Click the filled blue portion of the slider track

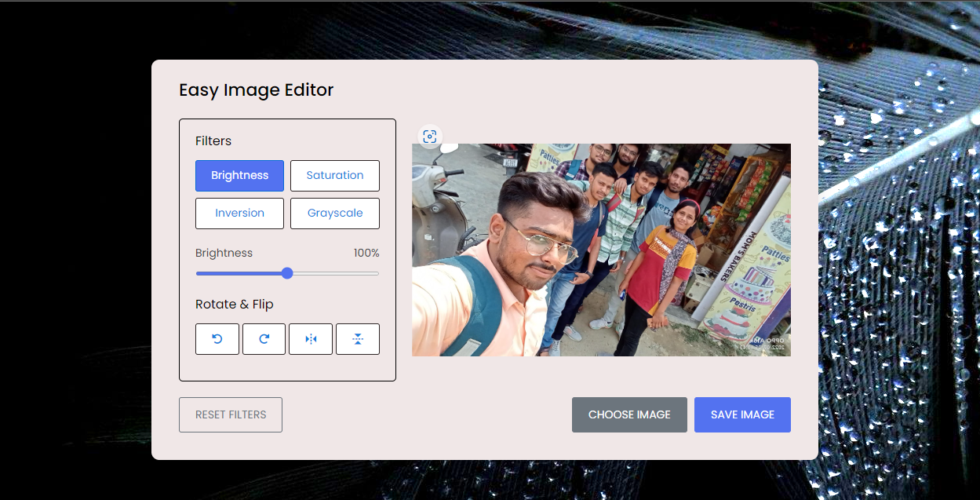(x=239, y=273)
